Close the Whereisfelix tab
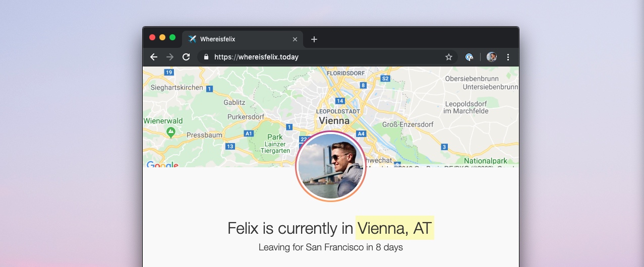The image size is (644, 267). [x=295, y=39]
